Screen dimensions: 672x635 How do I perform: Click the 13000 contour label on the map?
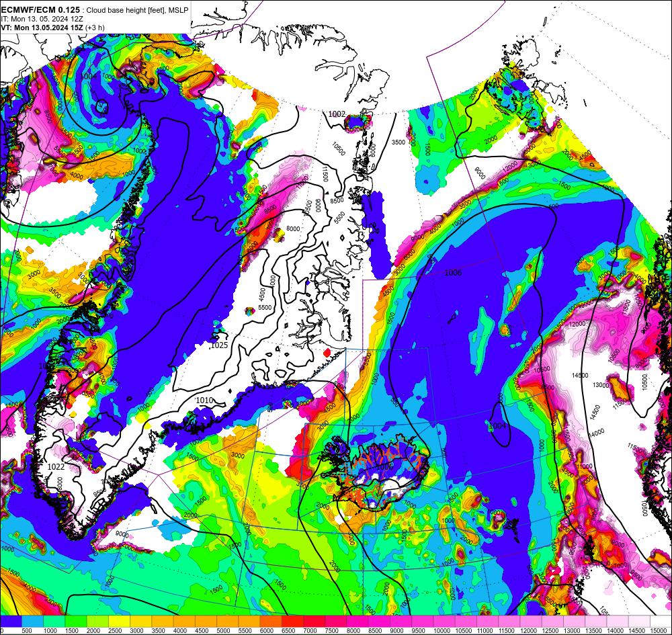[x=601, y=385]
